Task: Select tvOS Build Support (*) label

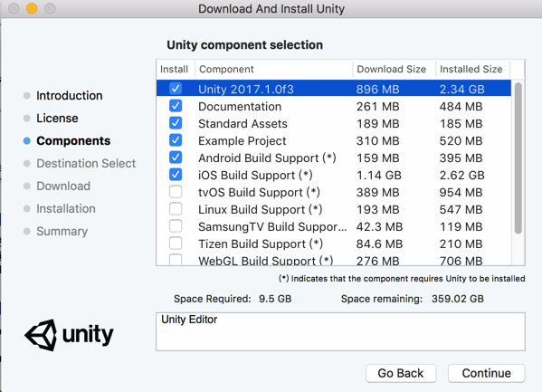Action: tap(260, 192)
